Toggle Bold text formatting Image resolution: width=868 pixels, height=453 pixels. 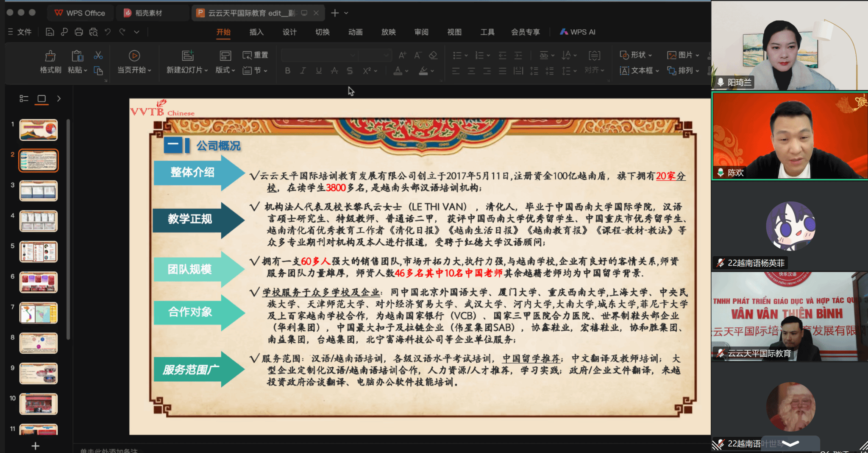(287, 71)
